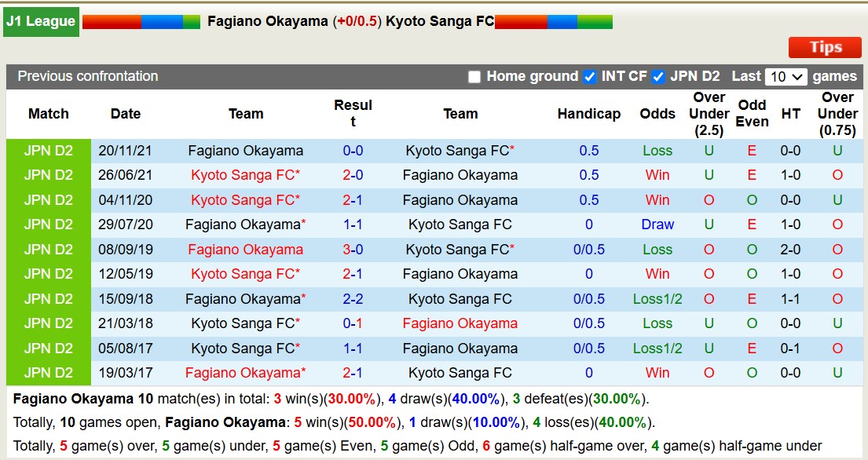The height and width of the screenshot is (460, 868).
Task: Click the Tips button
Action: 824,47
